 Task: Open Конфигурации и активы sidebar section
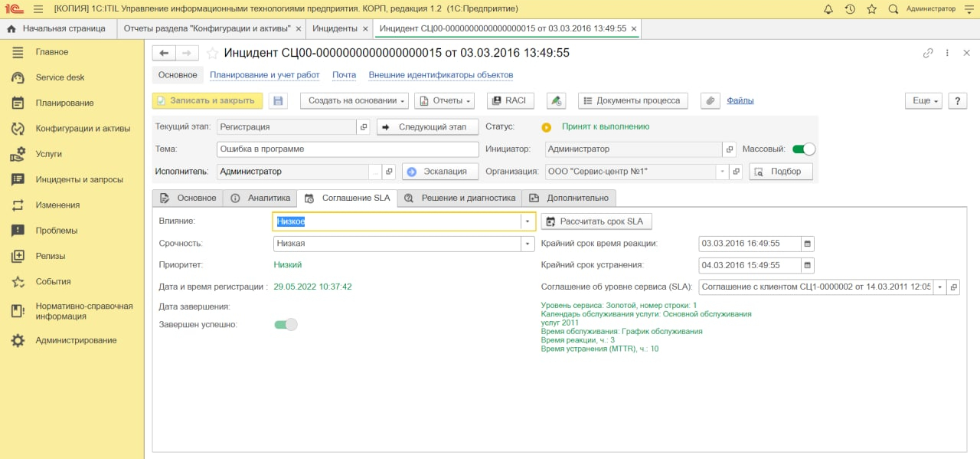click(x=72, y=128)
